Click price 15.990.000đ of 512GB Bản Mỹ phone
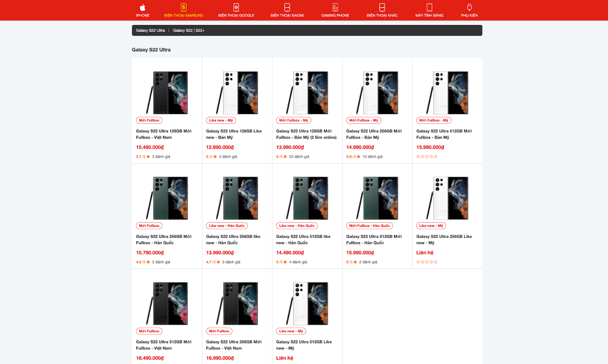This screenshot has height=364, width=608. click(430, 147)
